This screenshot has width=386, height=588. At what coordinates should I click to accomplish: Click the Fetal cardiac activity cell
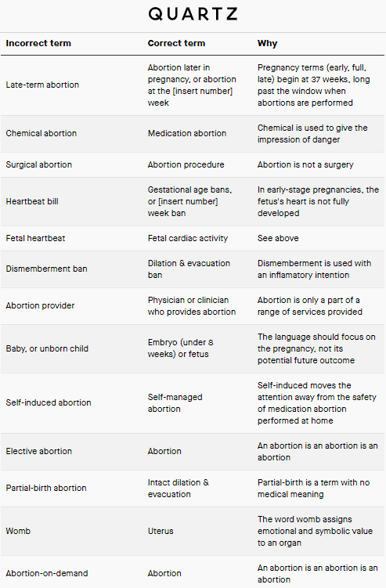(x=188, y=238)
